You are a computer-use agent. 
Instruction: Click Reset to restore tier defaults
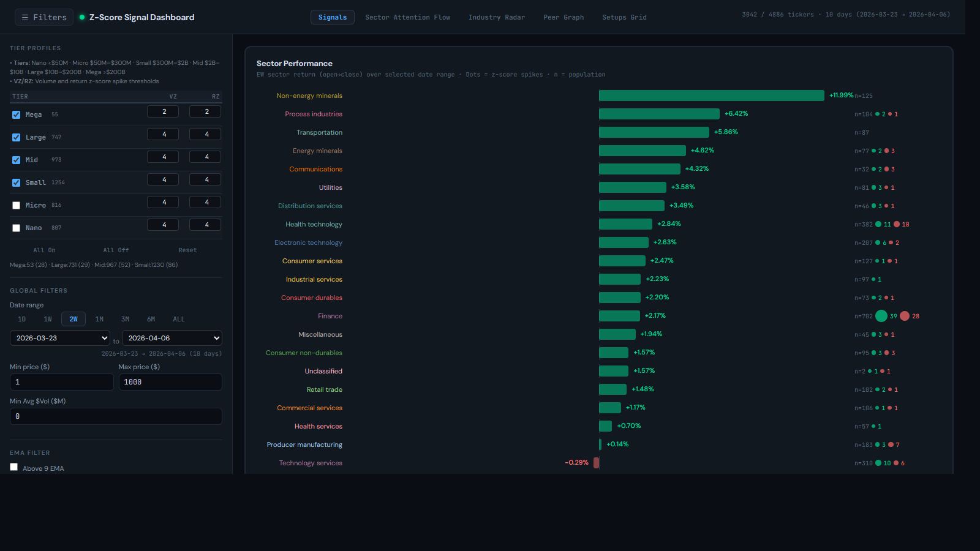(x=187, y=250)
